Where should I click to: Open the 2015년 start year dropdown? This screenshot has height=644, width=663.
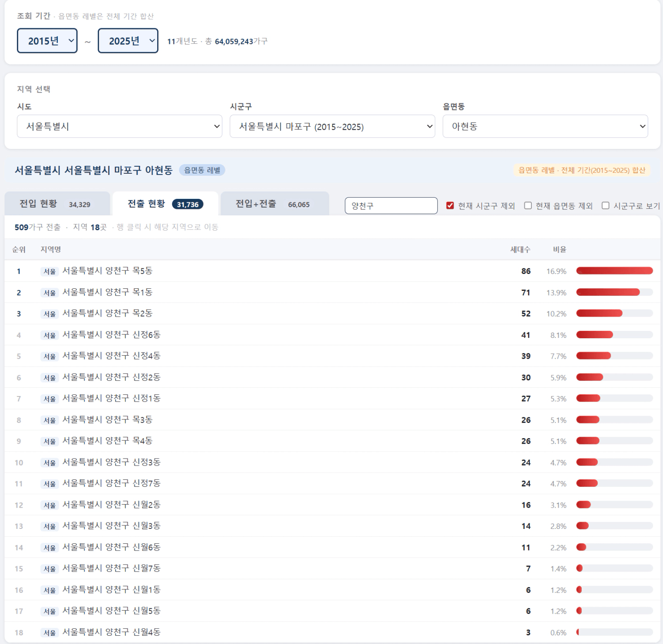(47, 41)
